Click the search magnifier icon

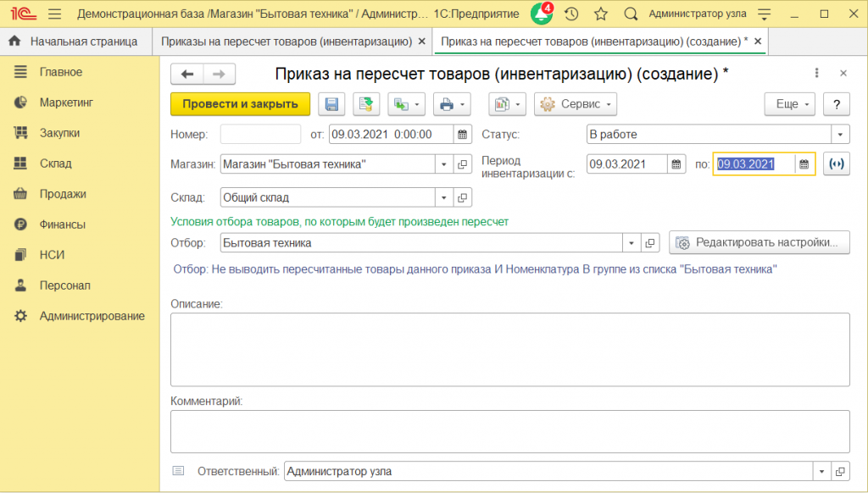click(x=631, y=14)
